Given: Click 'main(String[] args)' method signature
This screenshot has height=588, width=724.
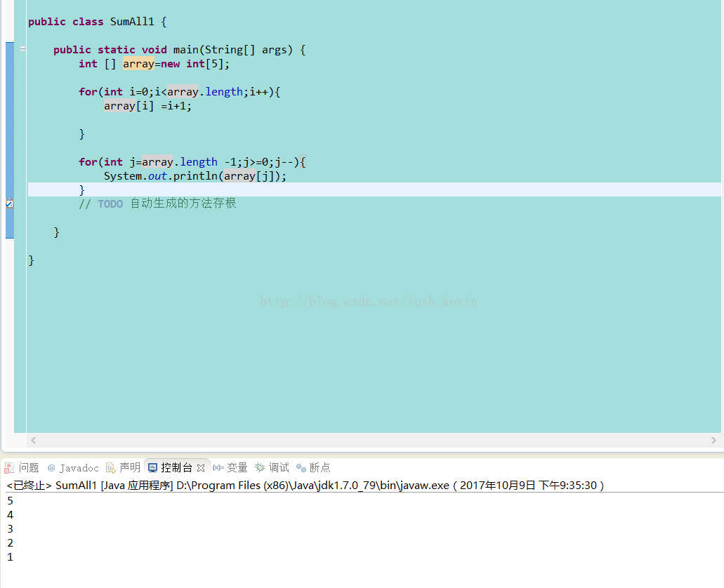Looking at the screenshot, I should 232,49.
